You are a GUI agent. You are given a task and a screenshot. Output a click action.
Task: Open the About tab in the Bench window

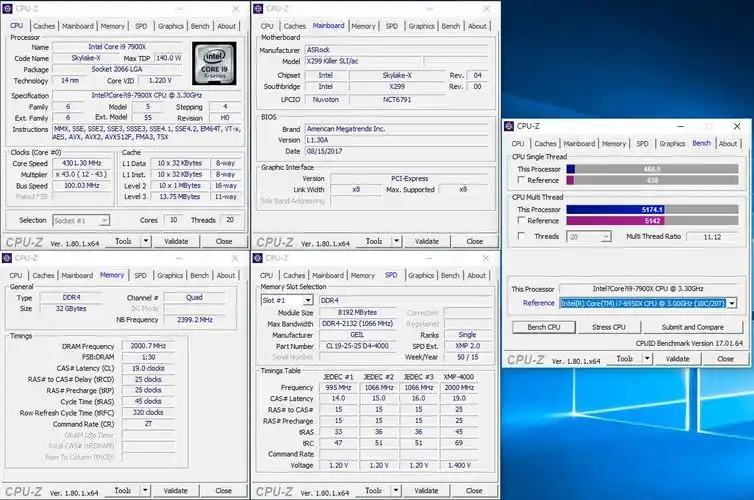pos(728,144)
